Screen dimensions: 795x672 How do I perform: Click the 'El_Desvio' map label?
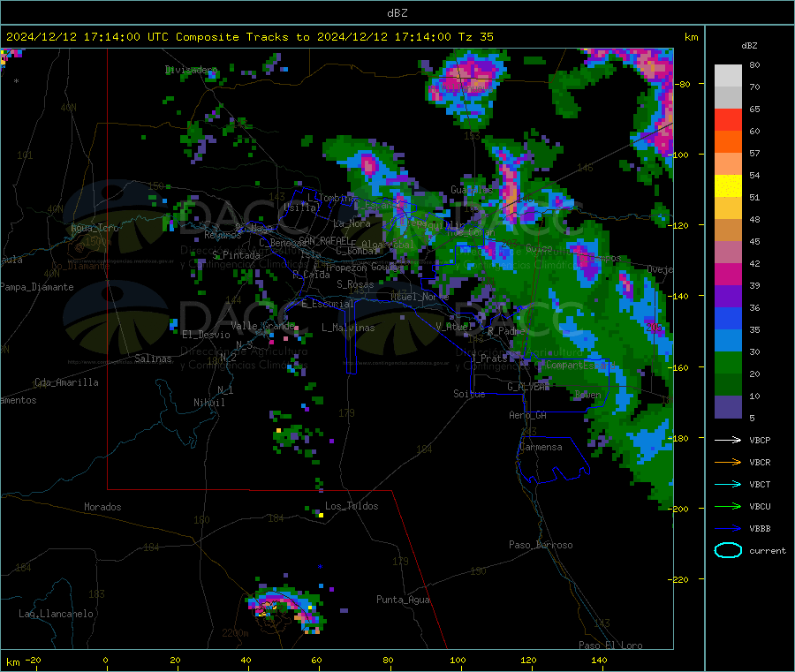tap(206, 335)
